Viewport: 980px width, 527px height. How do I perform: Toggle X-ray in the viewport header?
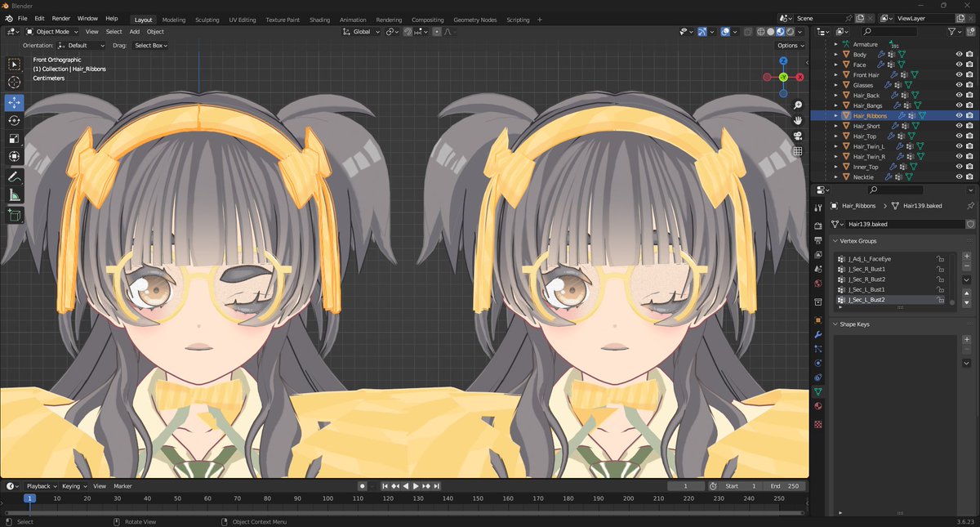pos(746,32)
